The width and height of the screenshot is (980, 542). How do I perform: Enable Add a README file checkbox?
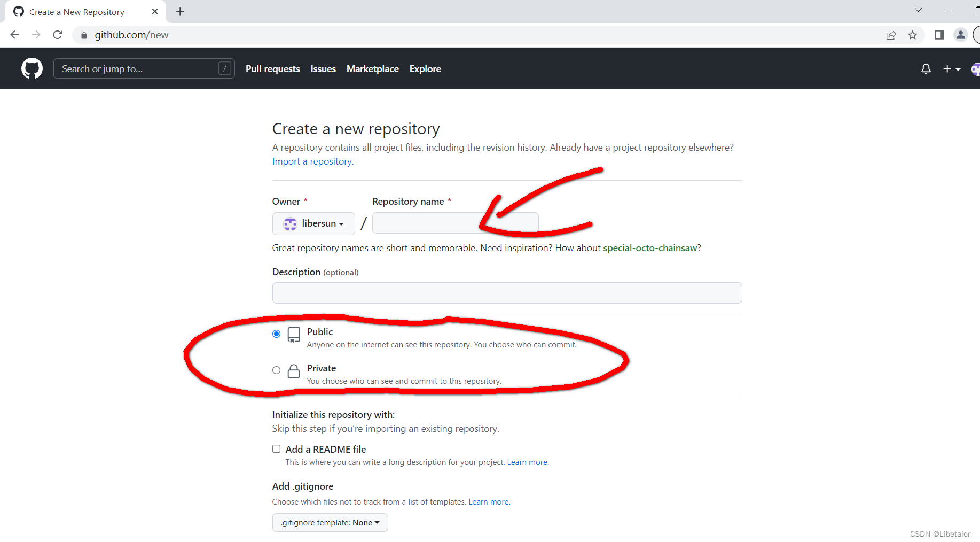(x=276, y=449)
